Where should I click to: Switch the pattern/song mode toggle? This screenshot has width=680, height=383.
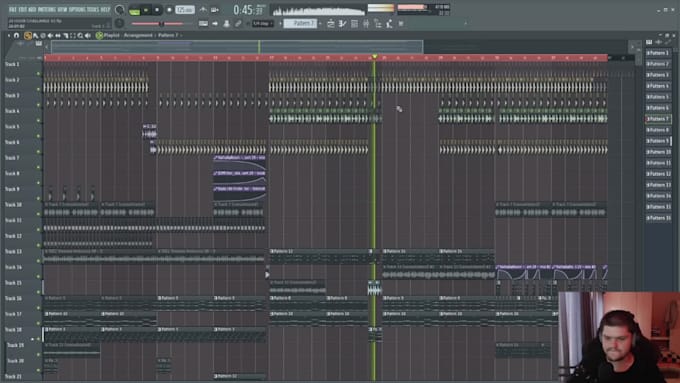134,10
